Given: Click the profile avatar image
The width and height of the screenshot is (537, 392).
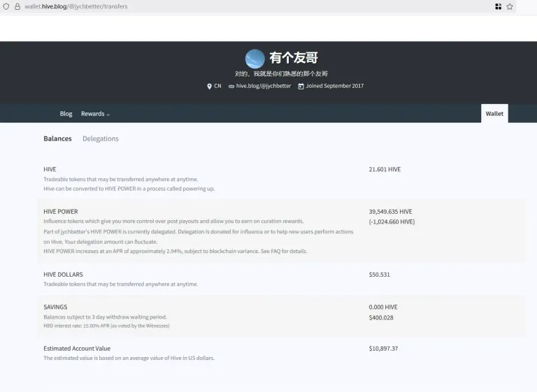Looking at the screenshot, I should [255, 59].
